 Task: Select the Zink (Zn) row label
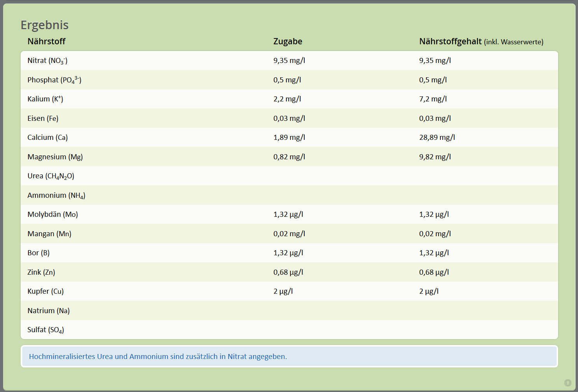(41, 272)
